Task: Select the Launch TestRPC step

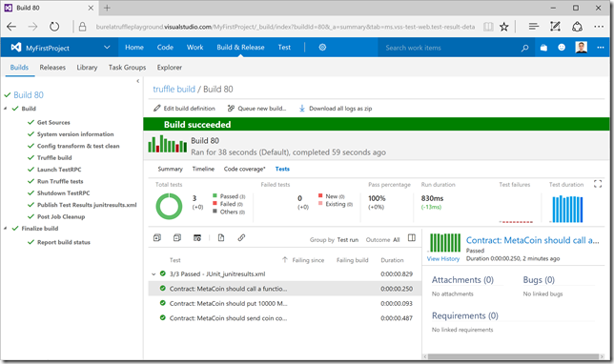Action: point(59,170)
